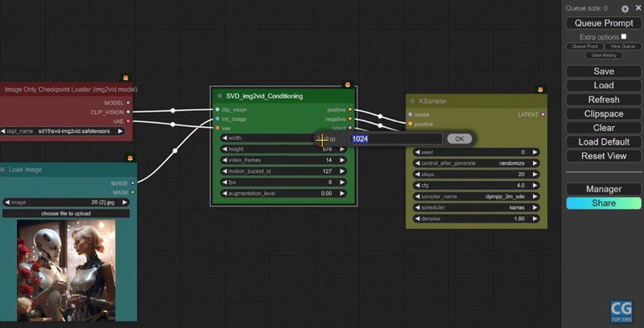Click the fox badge above Load Image node

(x=130, y=158)
